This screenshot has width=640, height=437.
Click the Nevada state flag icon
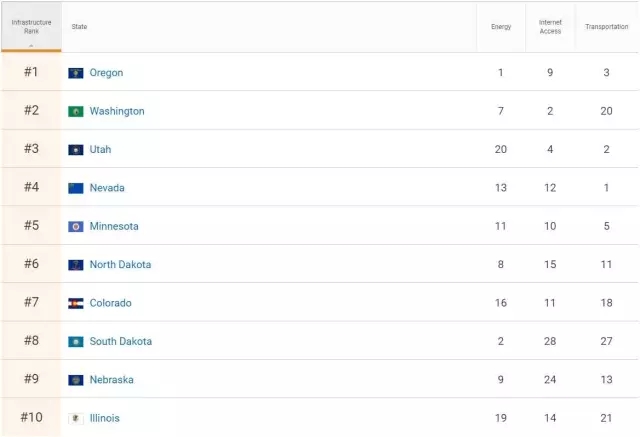click(76, 188)
